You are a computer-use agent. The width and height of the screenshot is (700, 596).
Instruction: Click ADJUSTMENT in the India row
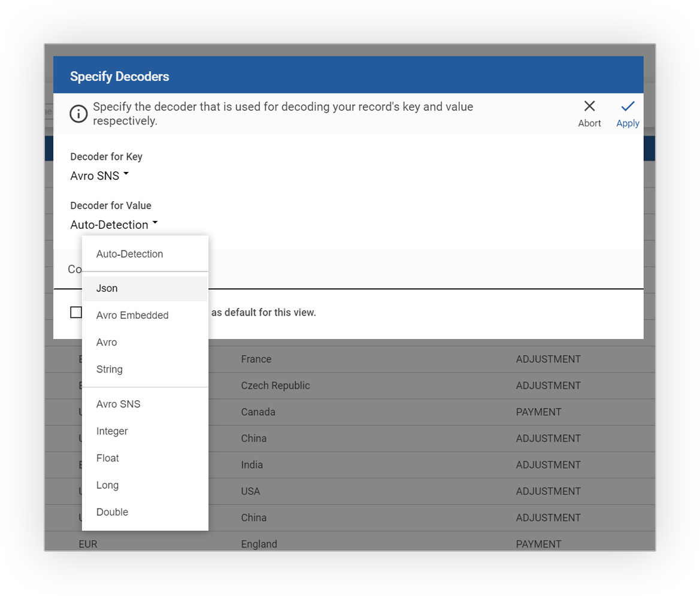click(549, 465)
